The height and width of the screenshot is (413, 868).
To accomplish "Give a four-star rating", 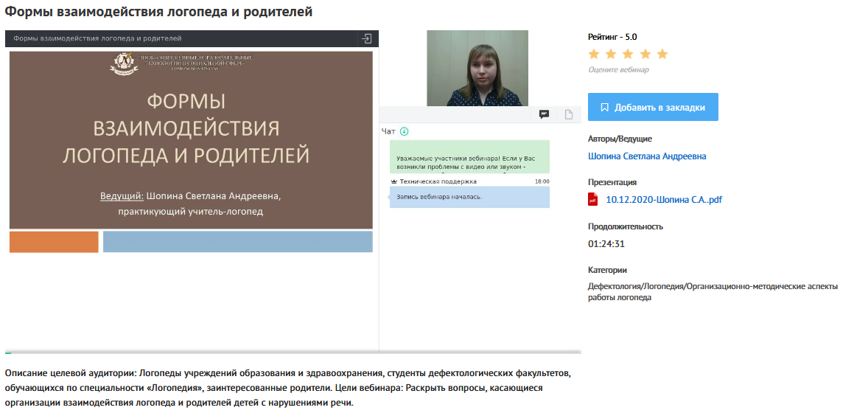I will click(645, 54).
